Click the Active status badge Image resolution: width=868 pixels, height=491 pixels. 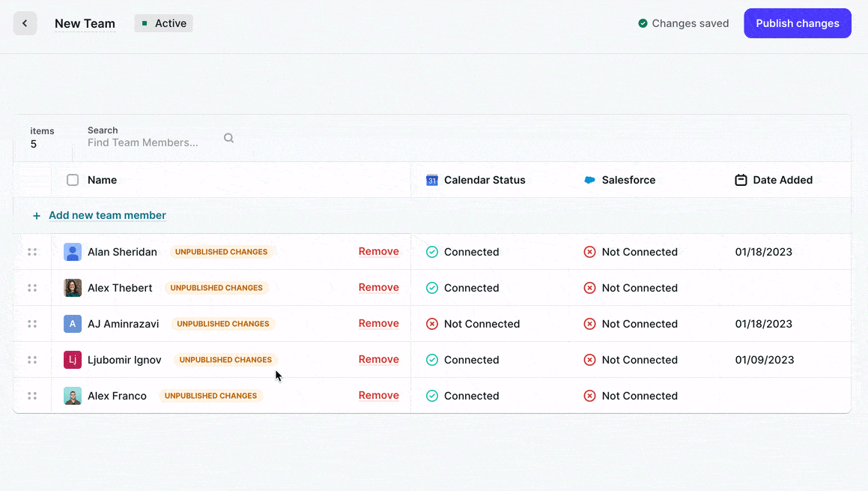[163, 23]
